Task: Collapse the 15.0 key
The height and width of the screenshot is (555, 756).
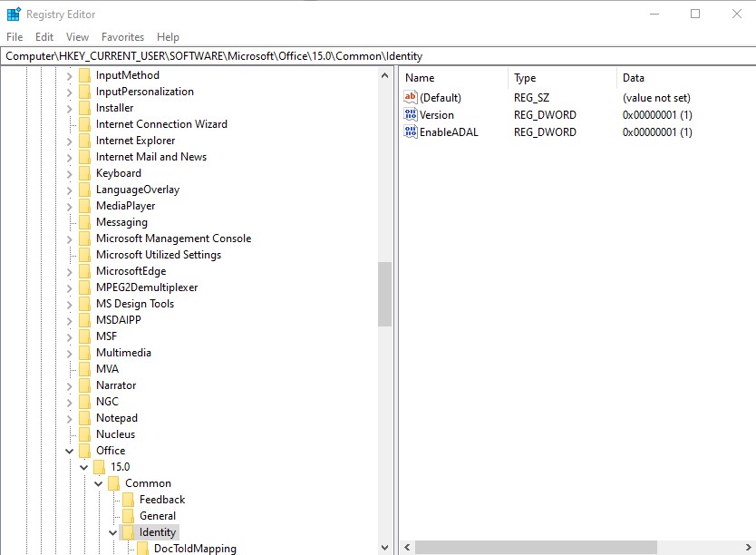Action: pyautogui.click(x=84, y=467)
